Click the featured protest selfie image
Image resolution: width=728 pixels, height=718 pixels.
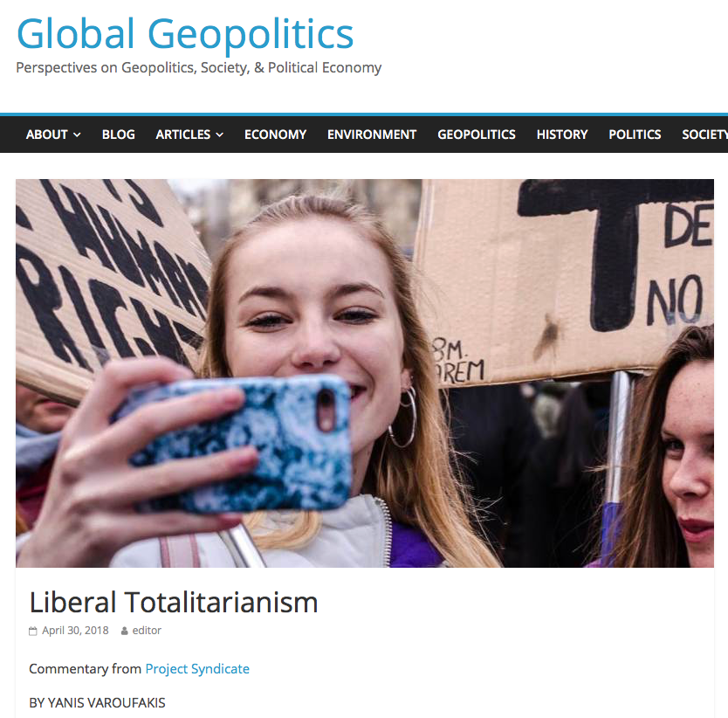point(365,373)
